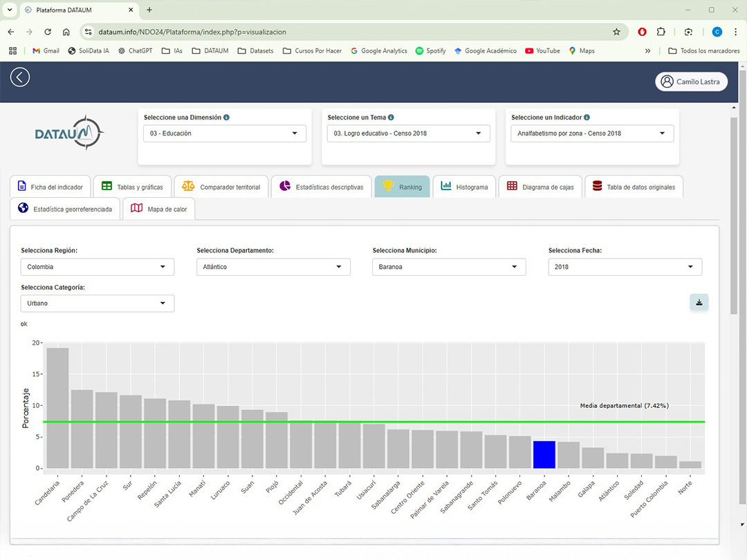Screen dimensions: 747x560
Task: Click the blue Baranoa bar in chart
Action: coord(544,455)
